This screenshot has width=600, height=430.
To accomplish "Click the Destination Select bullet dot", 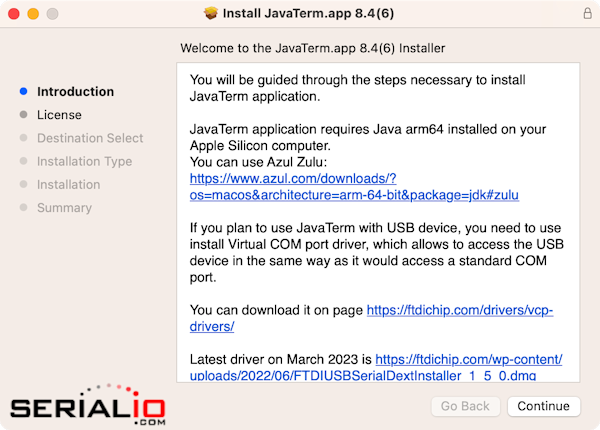I will coord(23,138).
